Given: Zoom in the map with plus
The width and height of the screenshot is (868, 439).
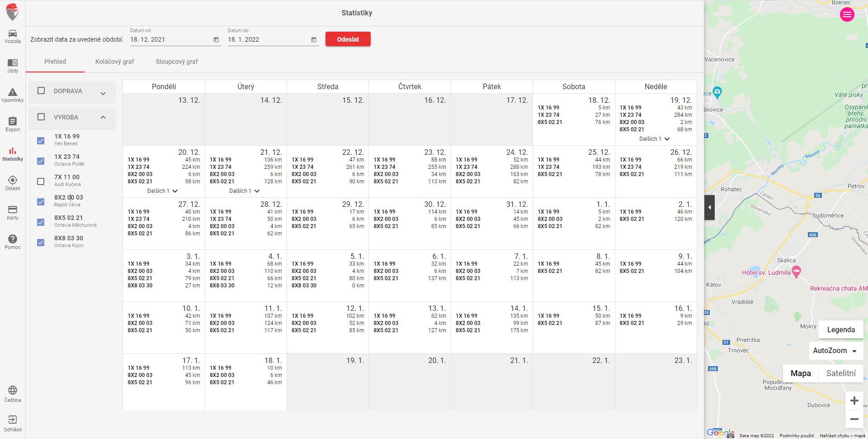Looking at the screenshot, I should pyautogui.click(x=854, y=401).
